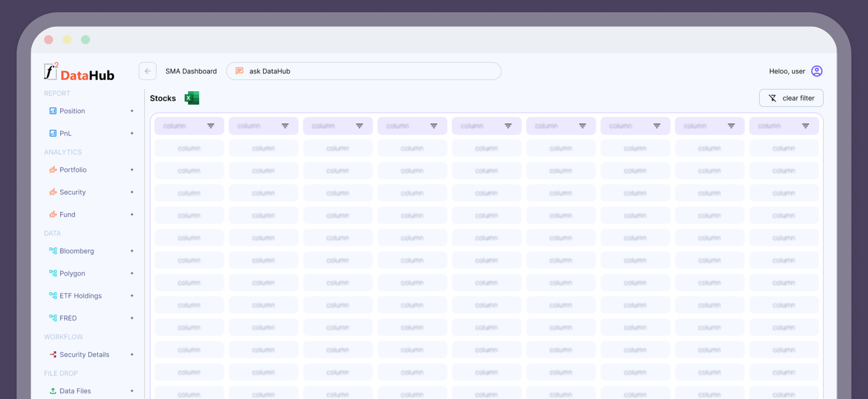
Task: Click inside the ask DataHub search field
Action: (x=371, y=71)
